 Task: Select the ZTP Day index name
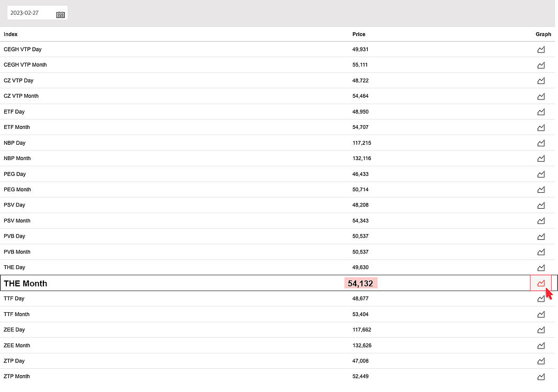point(14,361)
